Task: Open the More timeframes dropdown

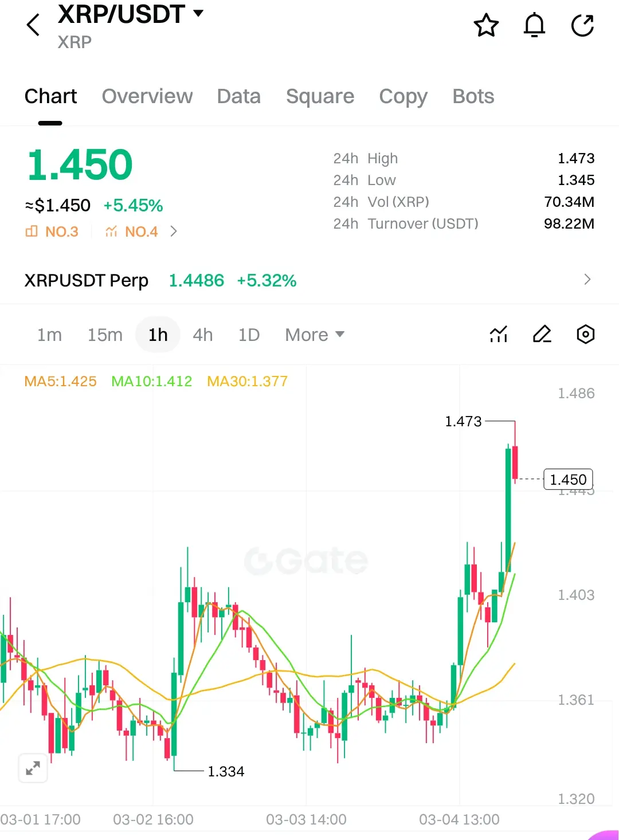Action: 315,335
